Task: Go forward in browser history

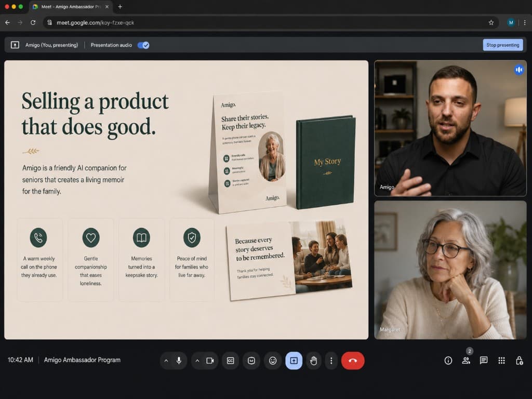Action: 20,22
